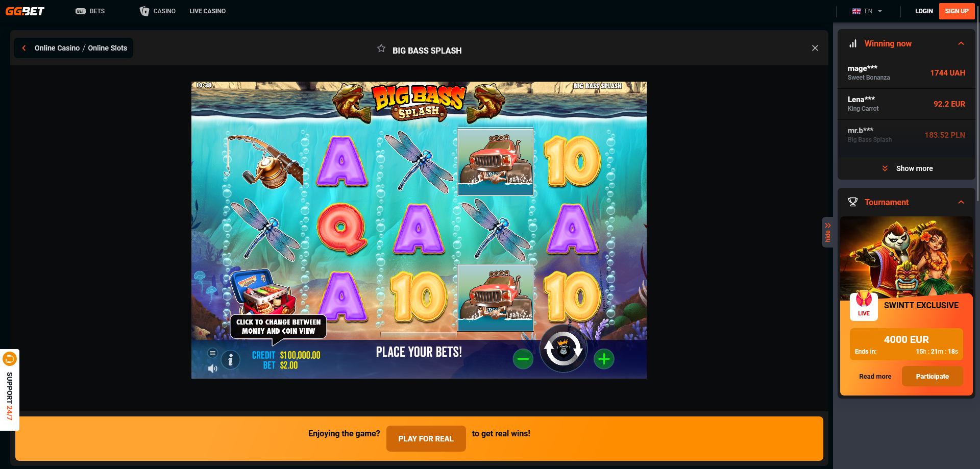Expand winners list with Show more
This screenshot has width=980, height=469.
[908, 168]
